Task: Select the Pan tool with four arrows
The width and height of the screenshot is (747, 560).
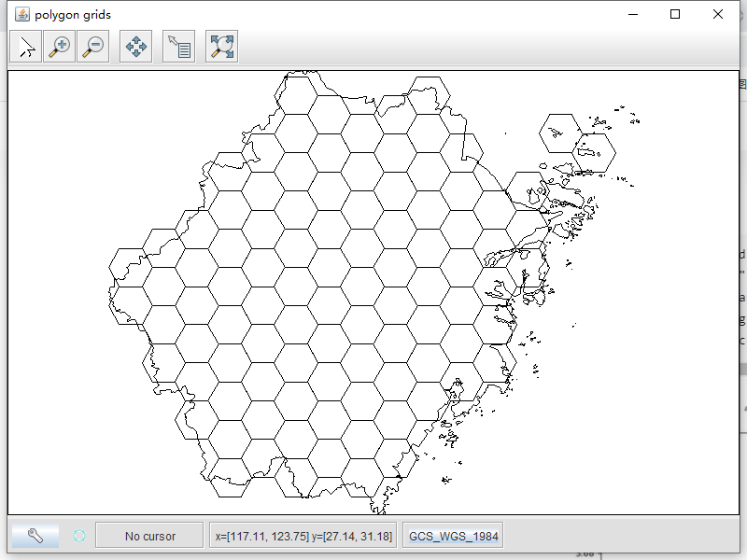Action: point(136,46)
